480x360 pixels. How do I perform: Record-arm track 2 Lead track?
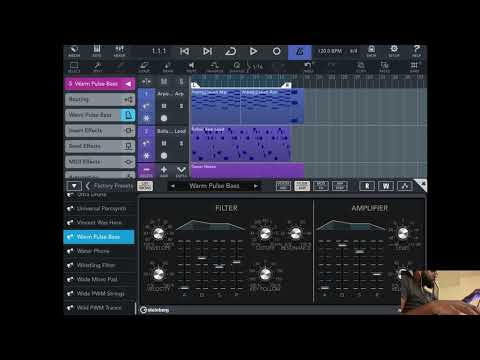point(164,155)
